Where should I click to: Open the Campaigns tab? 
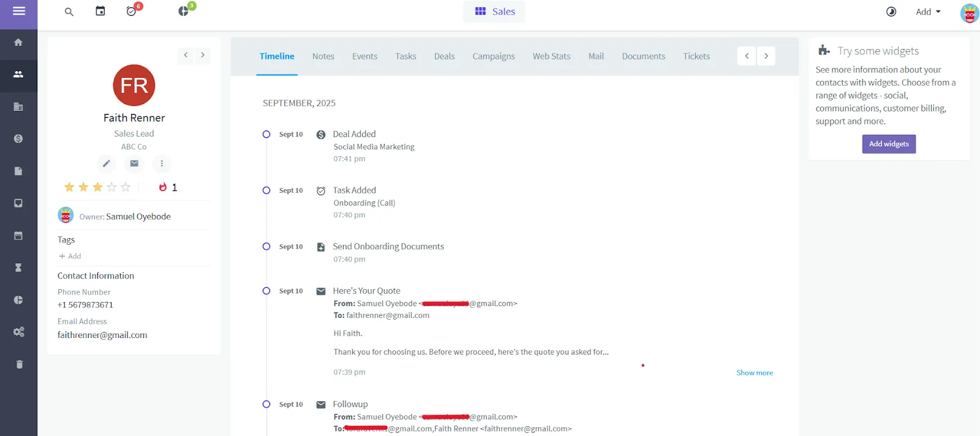pyautogui.click(x=494, y=56)
